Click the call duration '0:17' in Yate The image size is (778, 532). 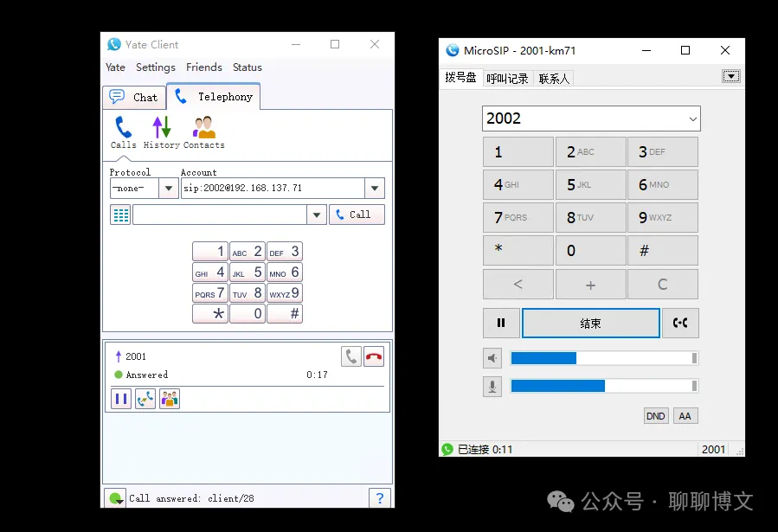[x=317, y=375]
